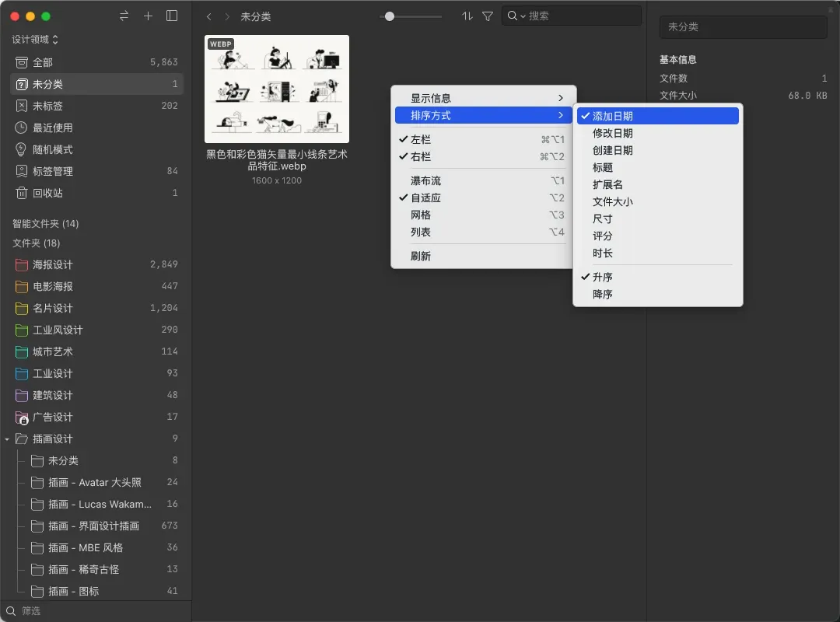This screenshot has width=840, height=622.
Task: Go forward with the right arrow
Action: (x=227, y=16)
